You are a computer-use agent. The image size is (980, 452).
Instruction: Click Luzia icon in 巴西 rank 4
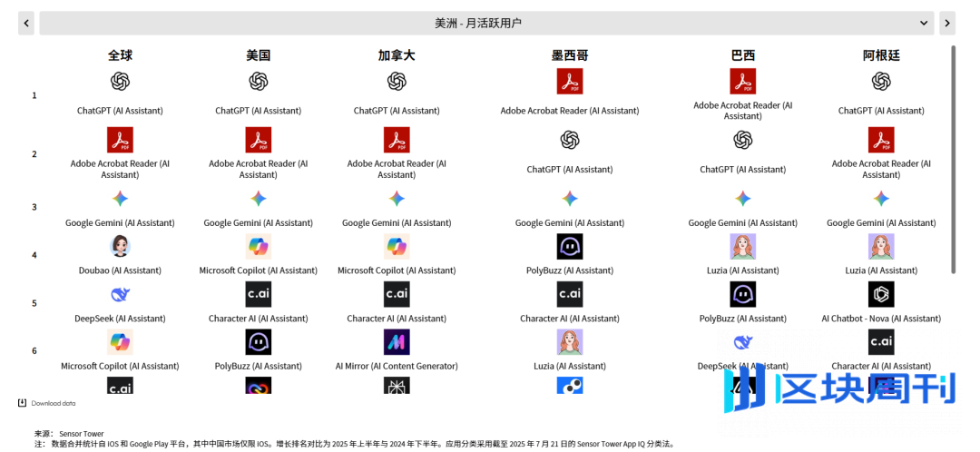(742, 246)
